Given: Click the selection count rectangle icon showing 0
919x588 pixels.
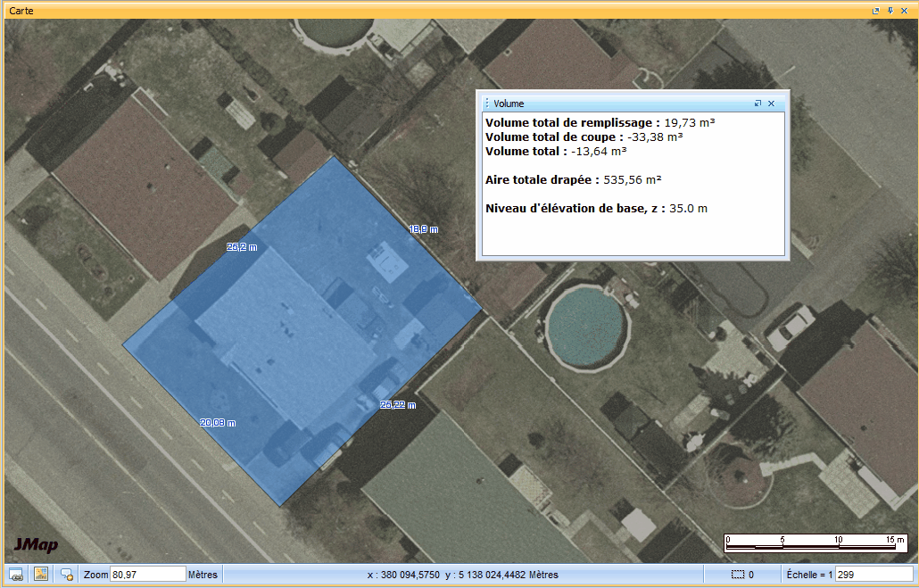Looking at the screenshot, I should pyautogui.click(x=737, y=574).
